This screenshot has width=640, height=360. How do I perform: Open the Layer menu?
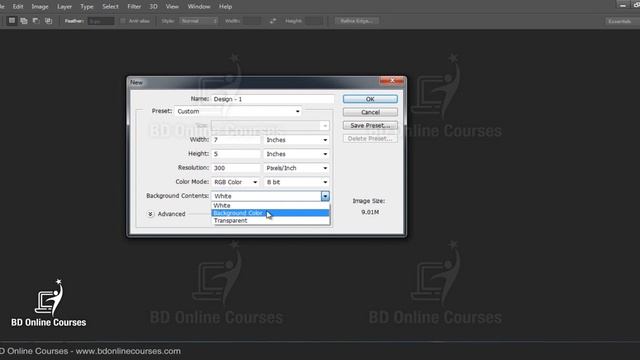tap(64, 7)
